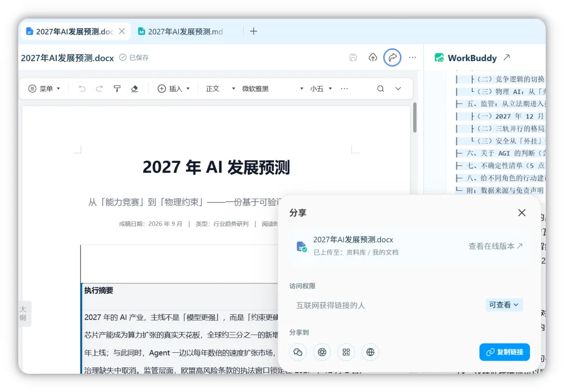Click 已上传至: 资料库 / 我的文档 text
This screenshot has width=564, height=392.
(356, 252)
